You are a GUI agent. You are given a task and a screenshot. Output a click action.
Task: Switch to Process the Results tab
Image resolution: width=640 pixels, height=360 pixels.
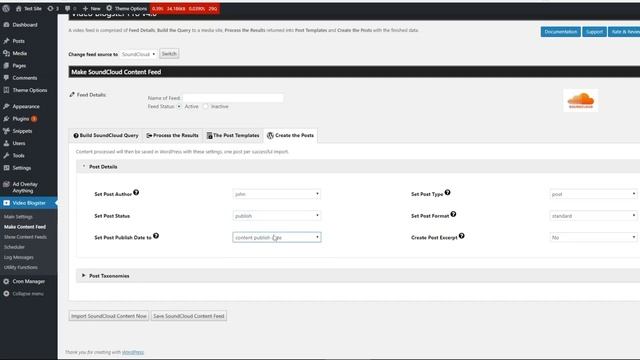coord(172,136)
